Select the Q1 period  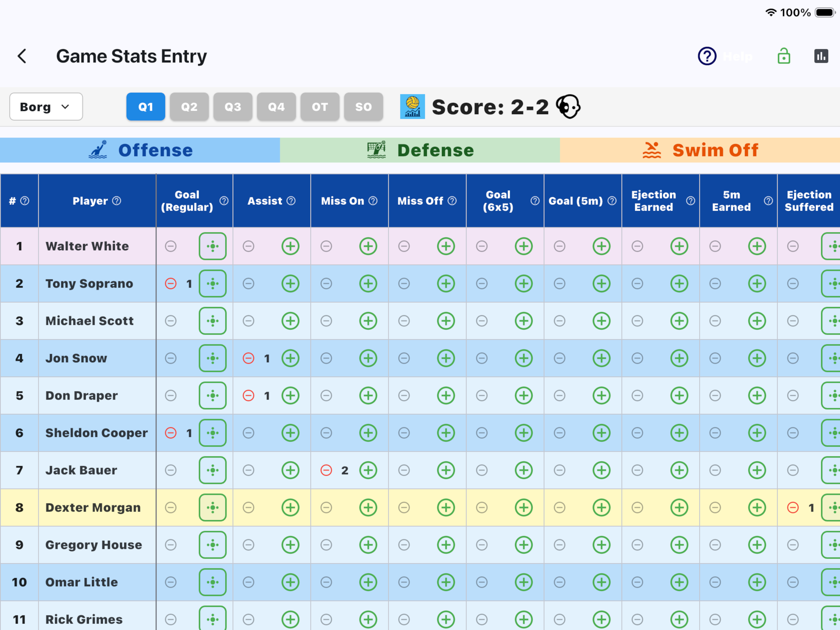coord(146,107)
